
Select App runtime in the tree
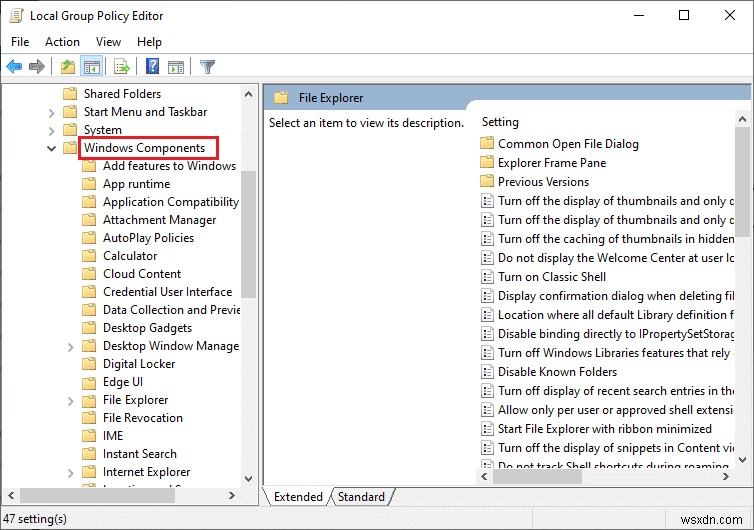[137, 184]
